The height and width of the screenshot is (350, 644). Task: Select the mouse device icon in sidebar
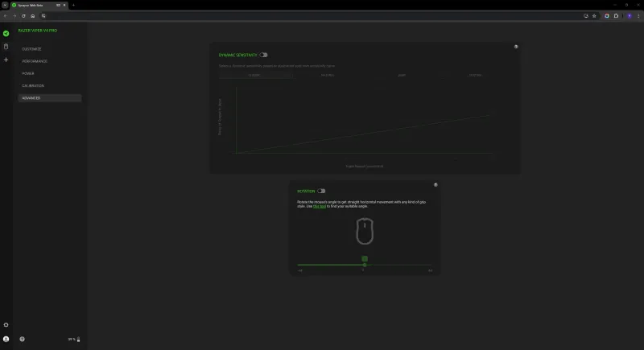coord(6,47)
